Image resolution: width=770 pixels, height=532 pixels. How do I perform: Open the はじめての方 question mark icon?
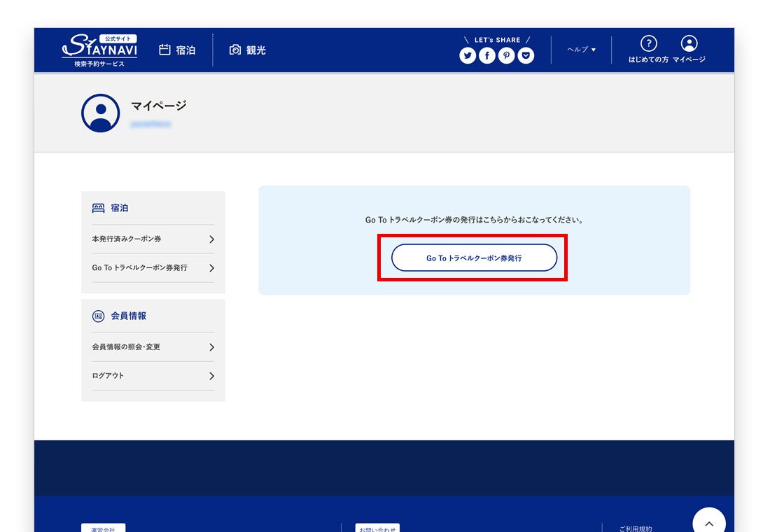pos(648,44)
